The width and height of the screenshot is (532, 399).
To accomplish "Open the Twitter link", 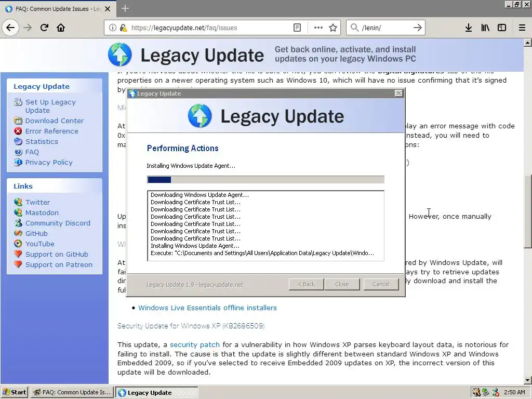I will pos(37,202).
